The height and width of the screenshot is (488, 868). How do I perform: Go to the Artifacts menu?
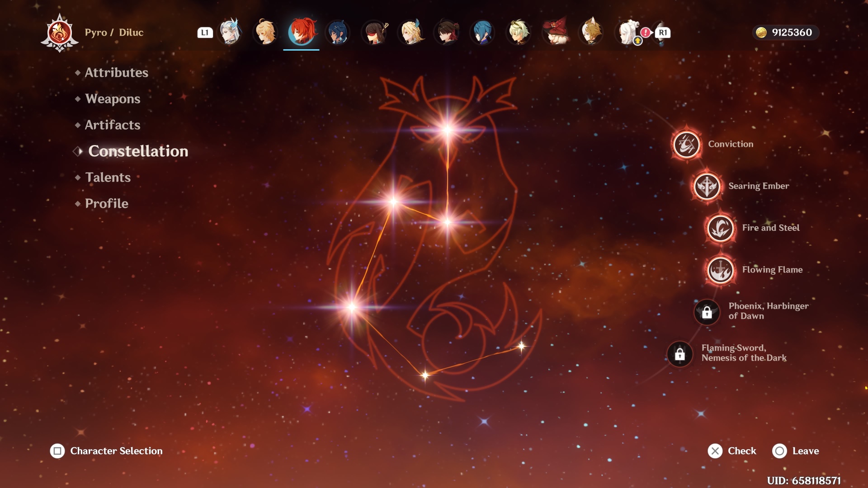pyautogui.click(x=113, y=125)
